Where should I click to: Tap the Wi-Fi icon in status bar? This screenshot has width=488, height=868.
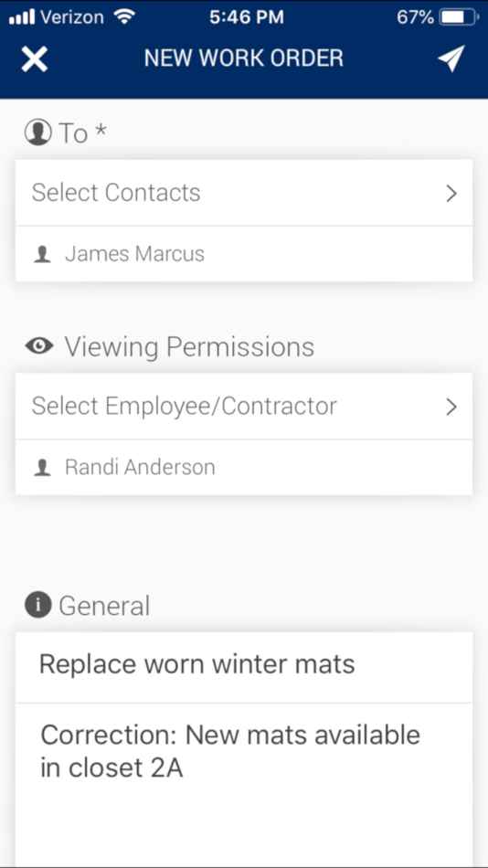click(x=124, y=16)
